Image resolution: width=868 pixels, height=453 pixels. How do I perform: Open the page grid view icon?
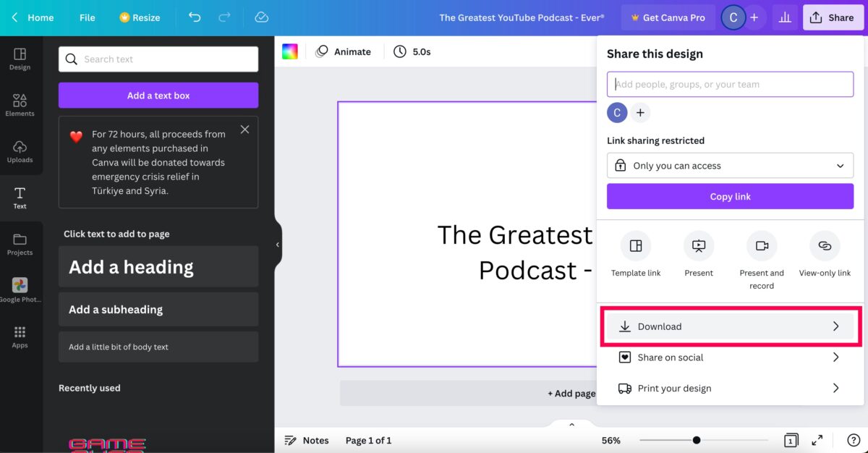pos(791,440)
